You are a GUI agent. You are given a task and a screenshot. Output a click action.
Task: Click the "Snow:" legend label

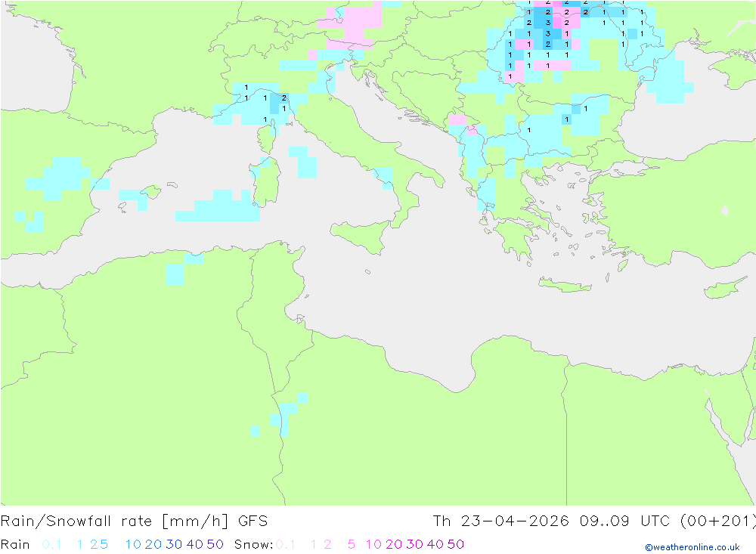tap(253, 544)
